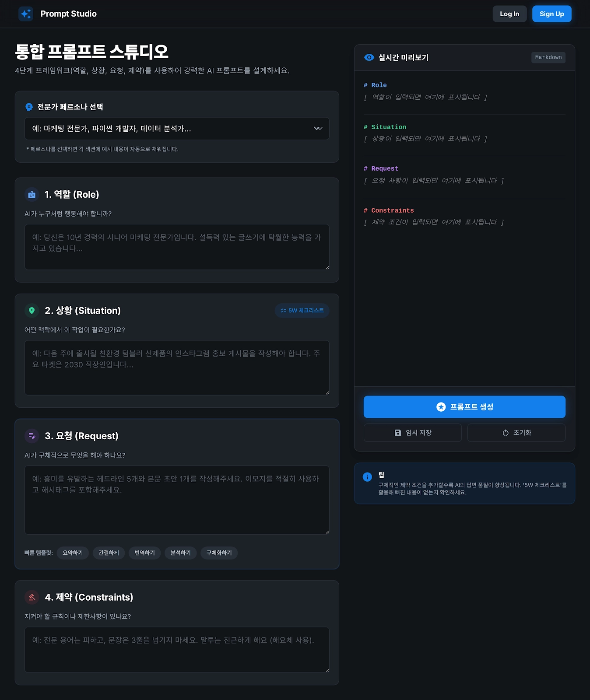Click the edit-list icon beside 요청 (Request)
Viewport: 590px width, 700px height.
click(x=32, y=436)
